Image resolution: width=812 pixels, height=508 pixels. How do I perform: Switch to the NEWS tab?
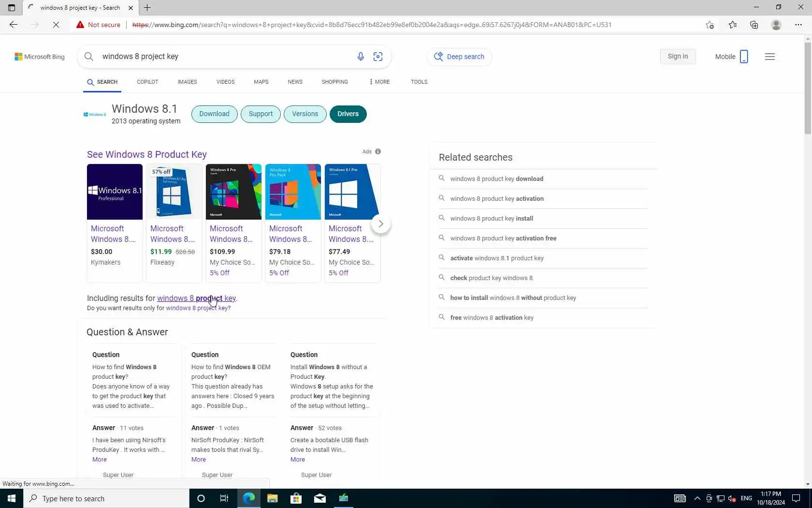pyautogui.click(x=295, y=82)
